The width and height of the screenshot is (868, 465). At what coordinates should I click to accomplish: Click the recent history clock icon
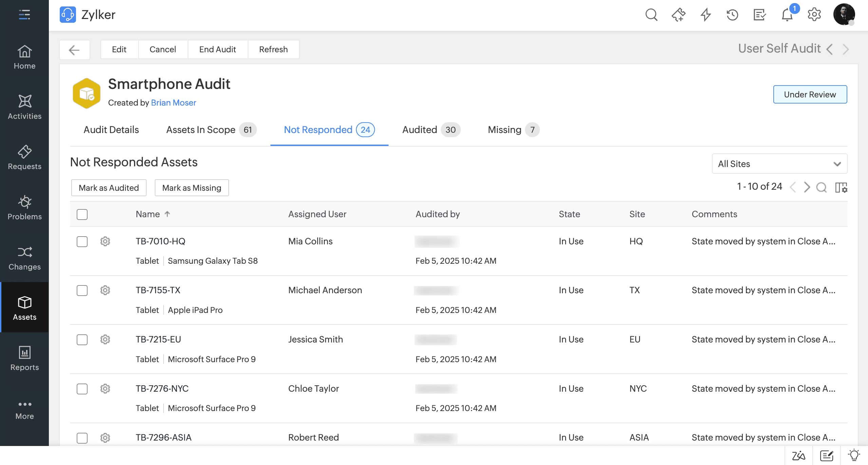[732, 15]
